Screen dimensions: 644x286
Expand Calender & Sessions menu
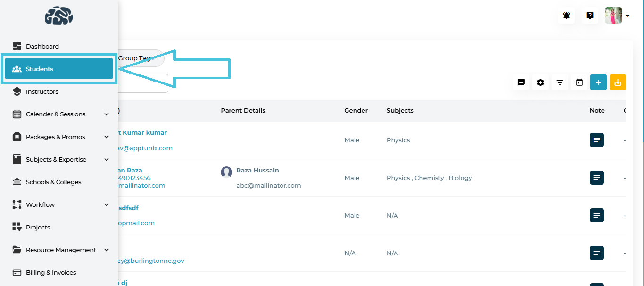coord(107,114)
